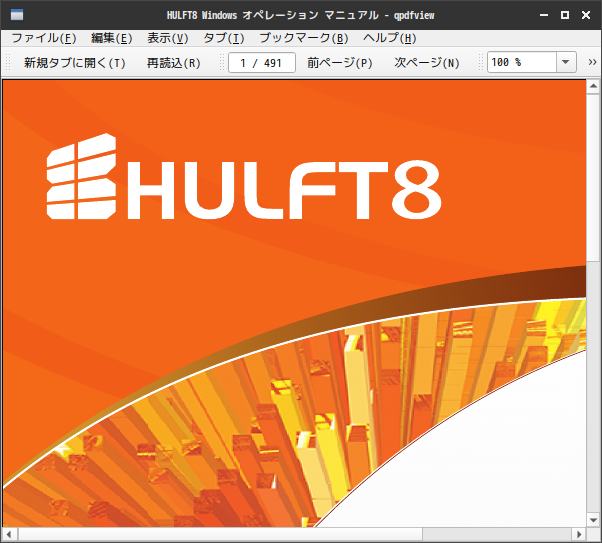Click 新規タブに開く(T) toolbar button
Screen dimensions: 602x543
[74, 63]
